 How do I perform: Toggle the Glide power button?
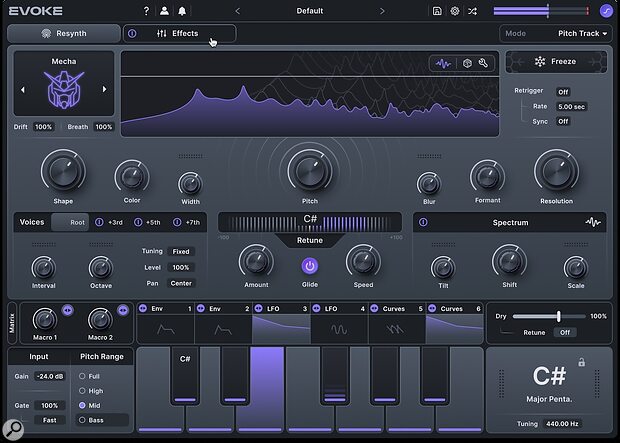309,266
